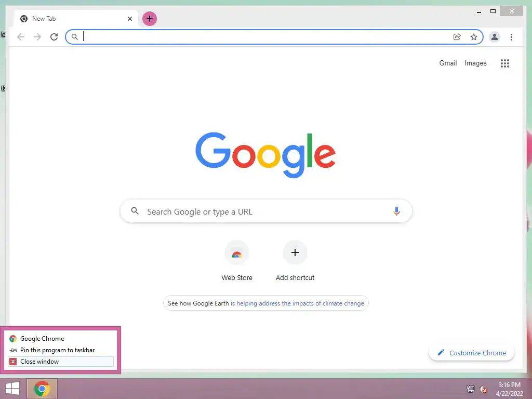
Task: Open the network tray icon
Action: (x=470, y=389)
